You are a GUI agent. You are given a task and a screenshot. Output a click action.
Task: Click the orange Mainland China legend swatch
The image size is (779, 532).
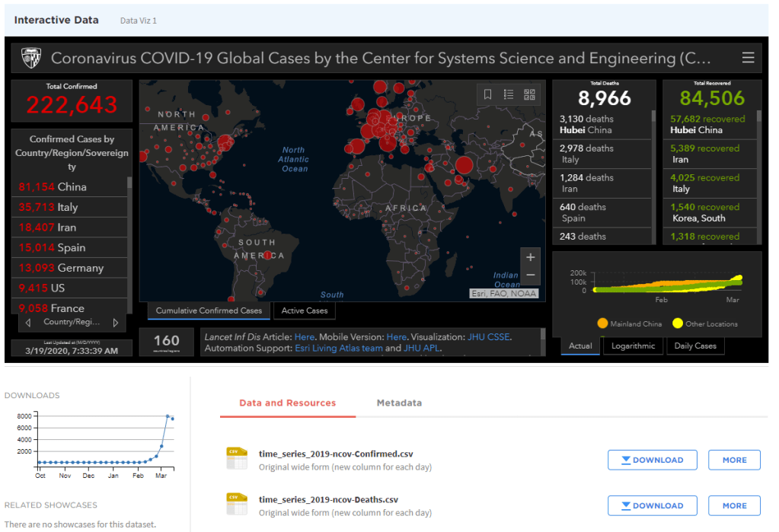602,323
